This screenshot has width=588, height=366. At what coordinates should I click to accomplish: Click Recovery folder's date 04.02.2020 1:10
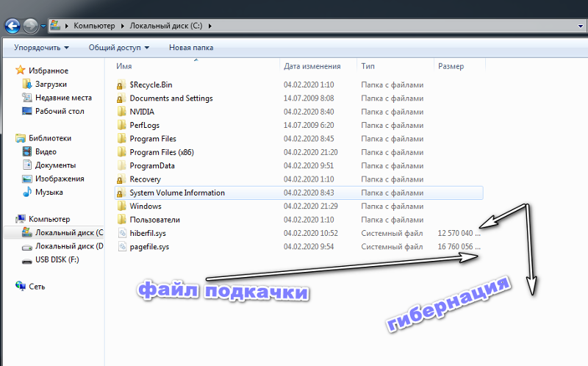(309, 179)
